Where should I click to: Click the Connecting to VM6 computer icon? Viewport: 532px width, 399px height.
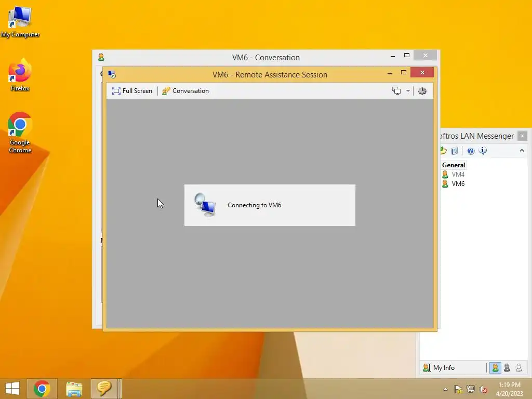tap(205, 205)
